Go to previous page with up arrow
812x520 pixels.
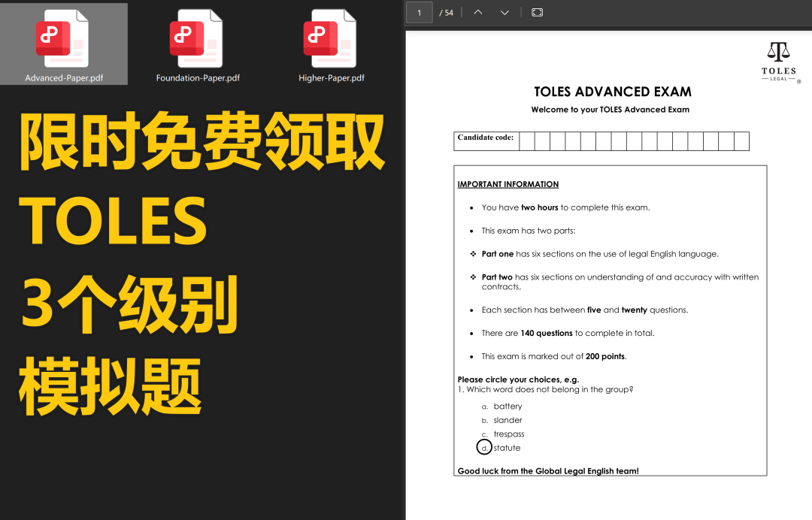478,13
